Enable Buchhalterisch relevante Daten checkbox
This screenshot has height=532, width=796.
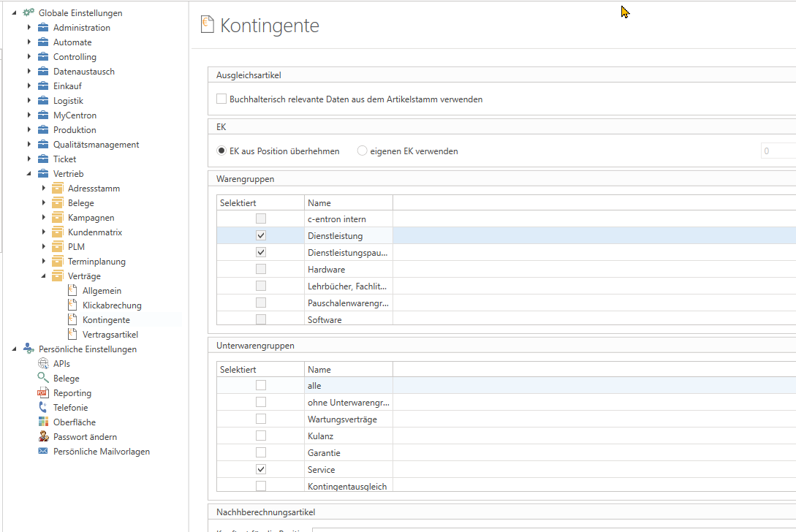[x=221, y=99]
